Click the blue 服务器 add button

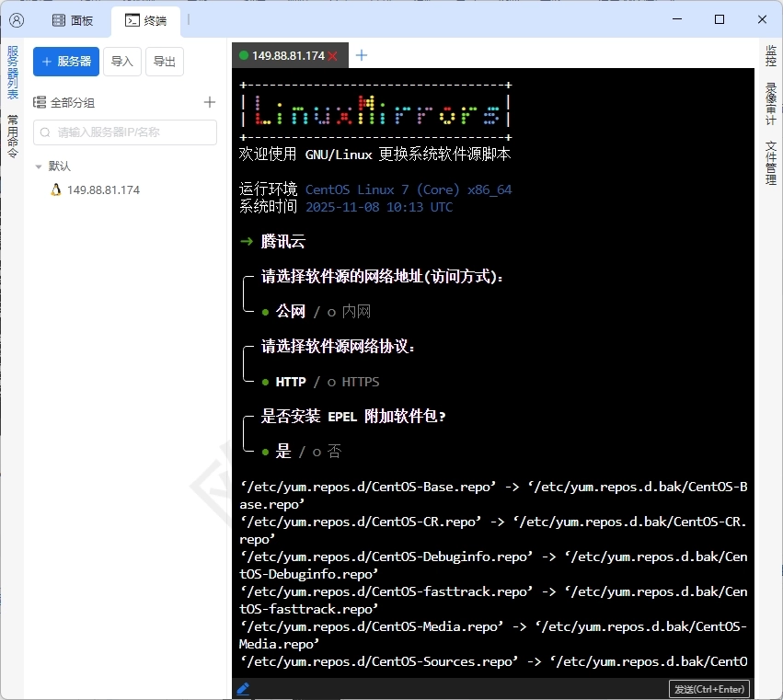[66, 62]
